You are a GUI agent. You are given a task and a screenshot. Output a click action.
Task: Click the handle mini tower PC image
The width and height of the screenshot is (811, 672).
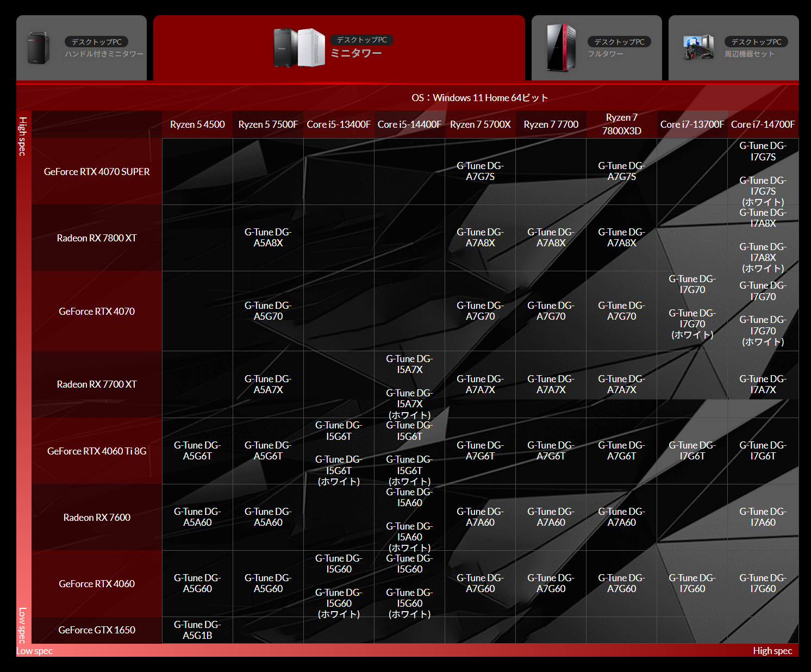click(39, 48)
